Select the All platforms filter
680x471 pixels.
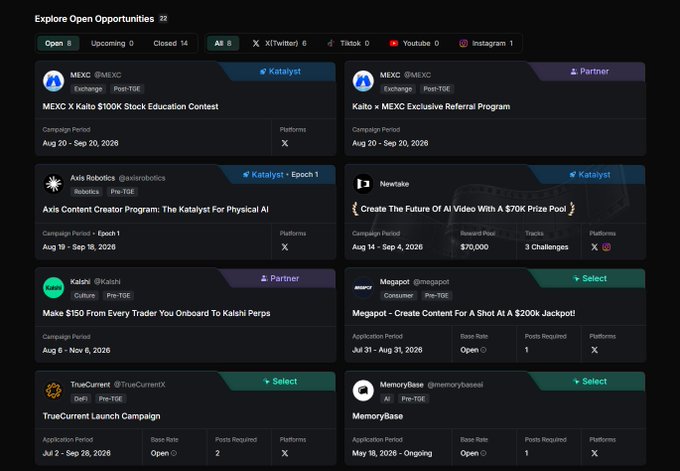[x=223, y=43]
